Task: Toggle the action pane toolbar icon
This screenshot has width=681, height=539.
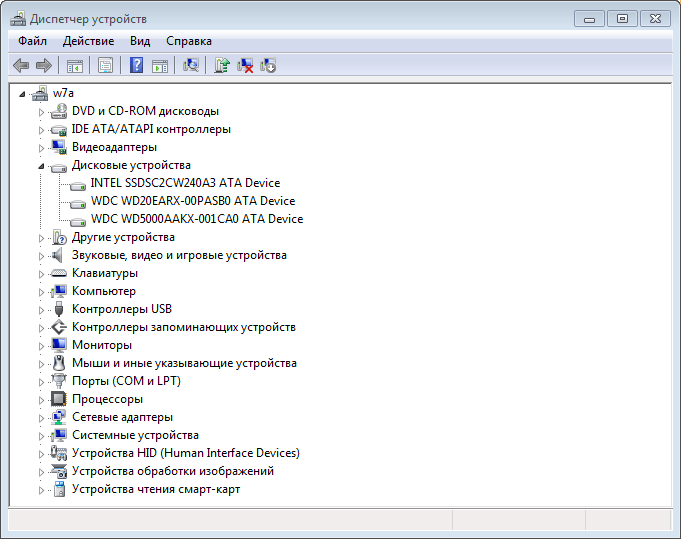Action: click(x=160, y=66)
